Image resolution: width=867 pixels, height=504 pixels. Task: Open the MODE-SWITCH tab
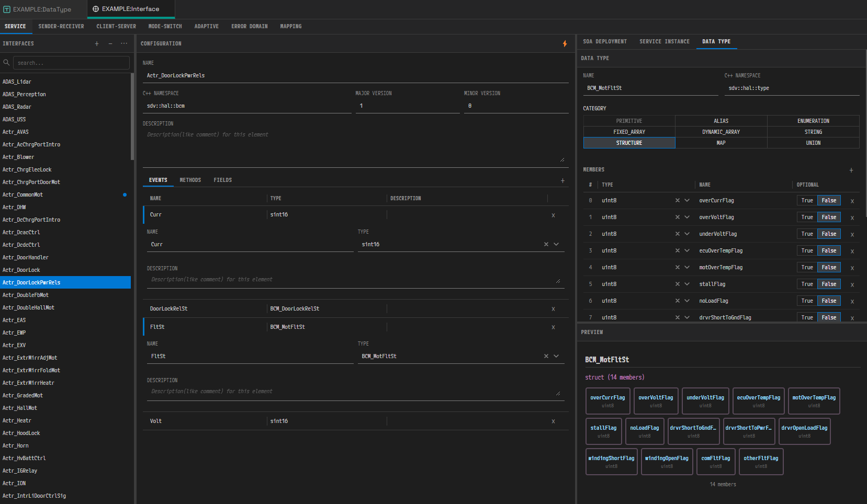coord(165,26)
